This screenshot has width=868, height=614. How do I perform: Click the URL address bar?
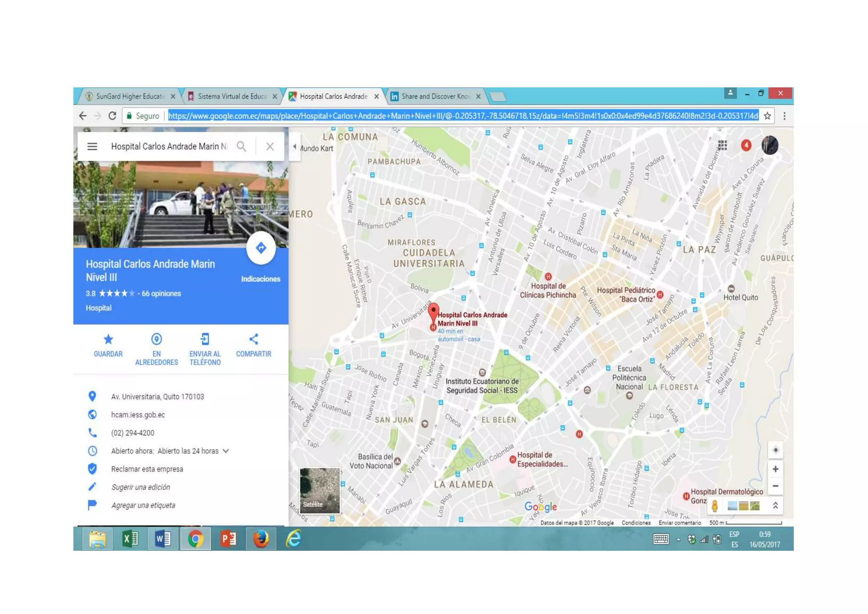tap(462, 116)
